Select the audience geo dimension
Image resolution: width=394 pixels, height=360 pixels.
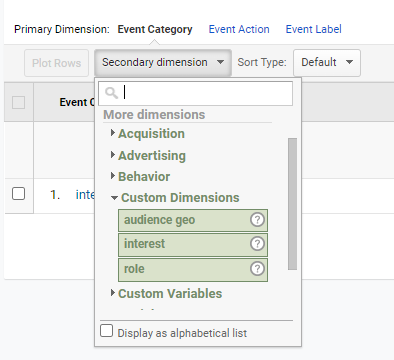[x=193, y=220]
